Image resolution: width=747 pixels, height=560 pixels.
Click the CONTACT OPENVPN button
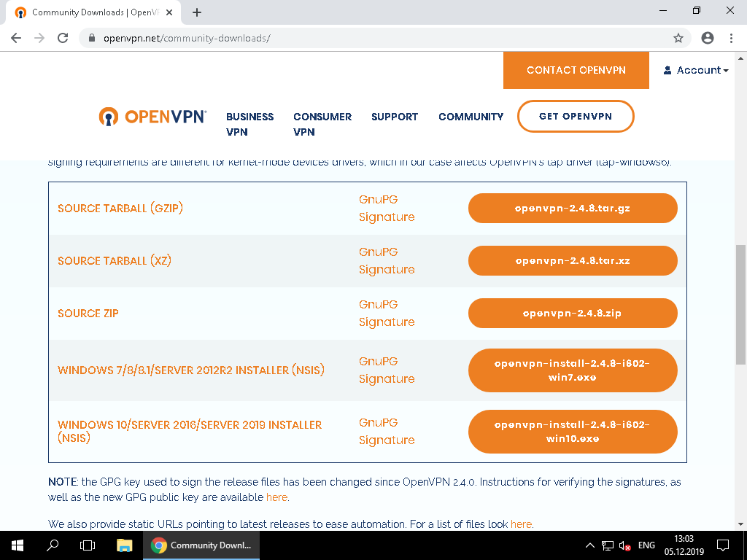tap(576, 70)
